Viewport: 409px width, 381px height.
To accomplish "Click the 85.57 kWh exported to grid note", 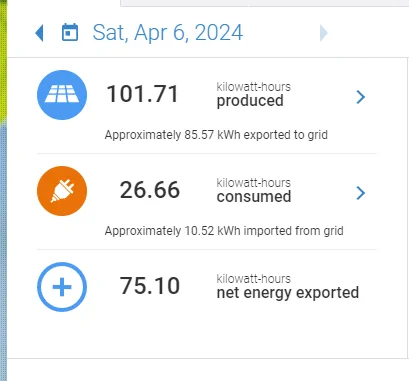I will tap(216, 135).
